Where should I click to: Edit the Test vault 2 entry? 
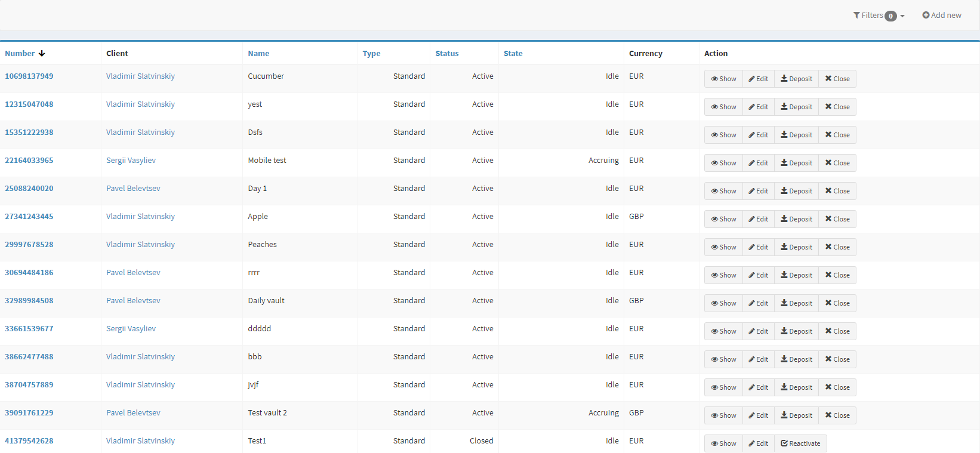point(759,415)
